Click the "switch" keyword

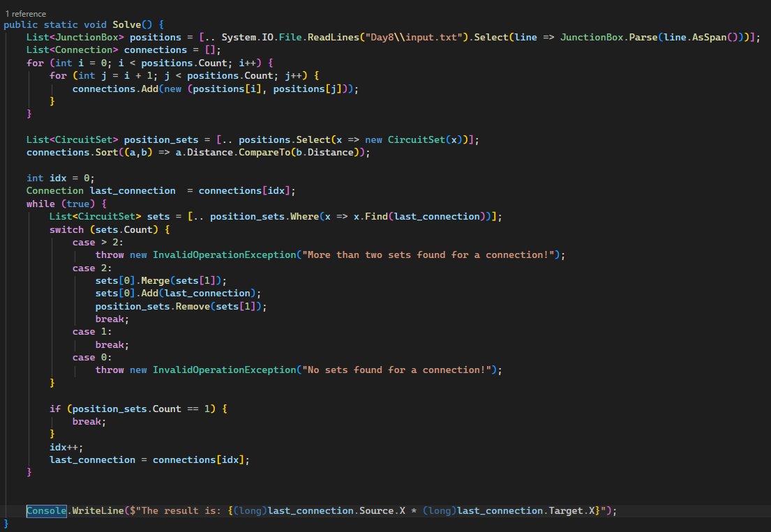[x=66, y=229]
